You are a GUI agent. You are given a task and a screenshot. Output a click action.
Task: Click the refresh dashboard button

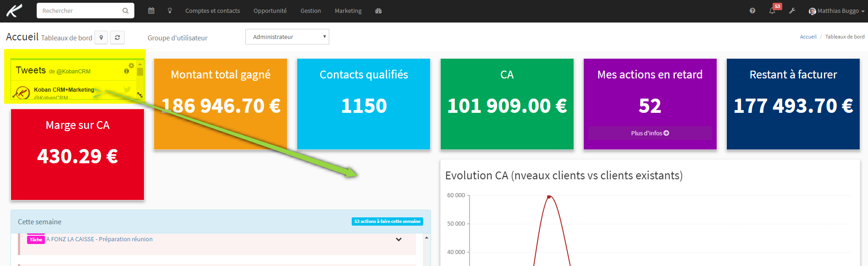click(x=117, y=38)
